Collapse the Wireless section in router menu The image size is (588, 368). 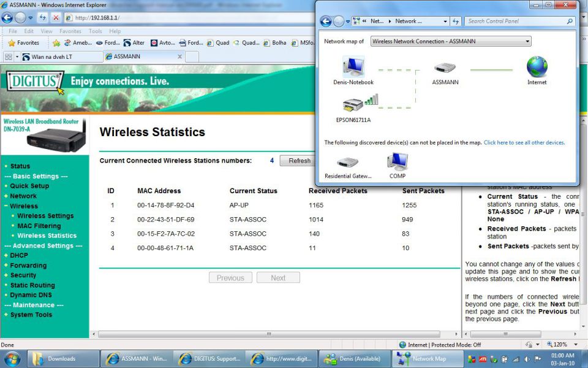[6, 206]
